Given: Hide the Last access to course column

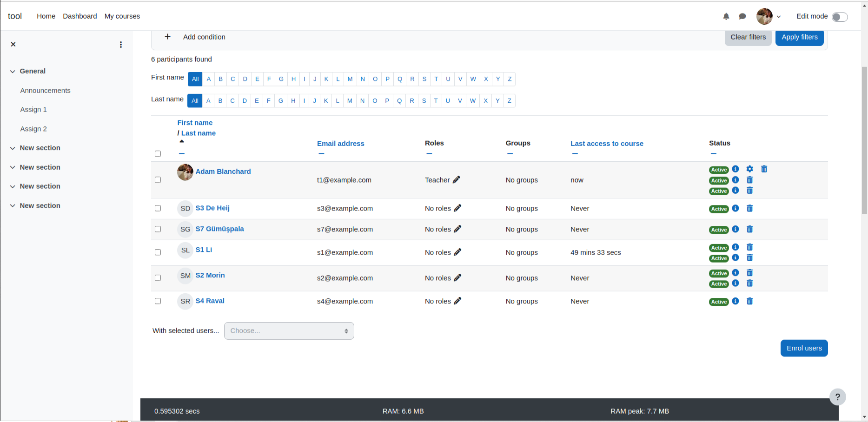Looking at the screenshot, I should (x=575, y=153).
